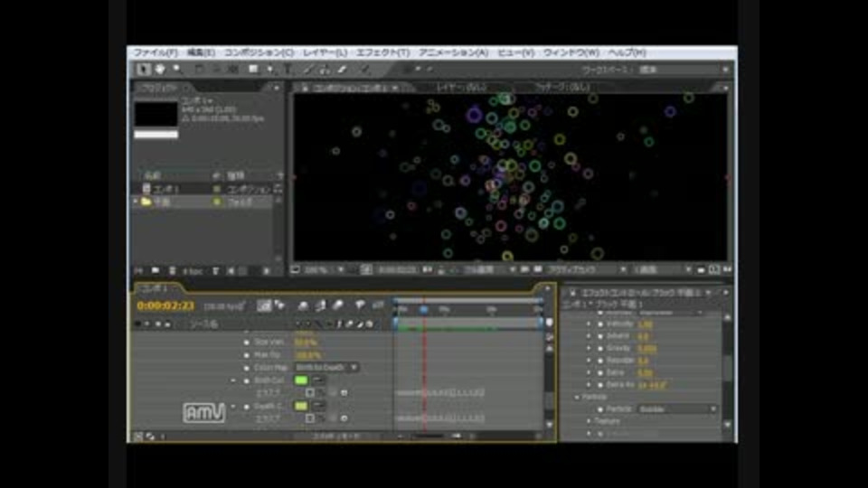Toggle stopwatch for Gravity in Effect Controls
This screenshot has height=488, width=868.
pyautogui.click(x=600, y=349)
